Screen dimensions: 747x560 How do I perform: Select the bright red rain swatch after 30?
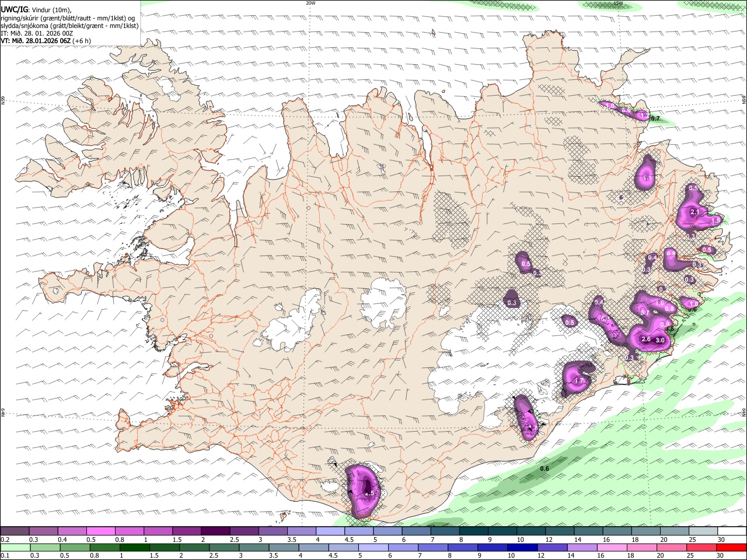pos(731,548)
